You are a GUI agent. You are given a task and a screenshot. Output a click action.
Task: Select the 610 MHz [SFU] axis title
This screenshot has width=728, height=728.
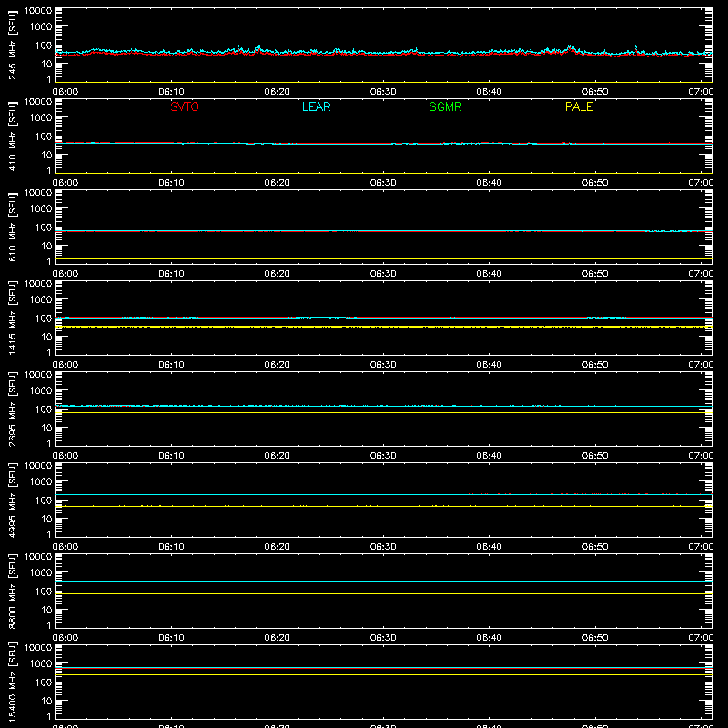(12, 227)
